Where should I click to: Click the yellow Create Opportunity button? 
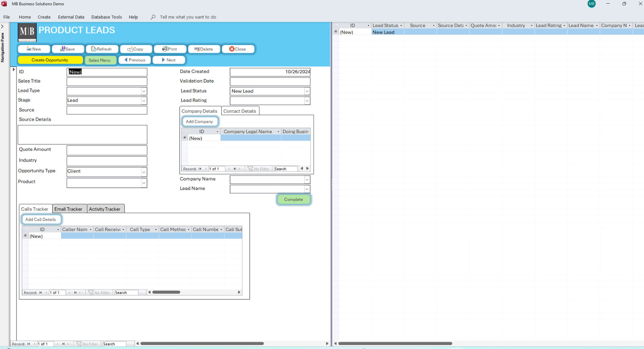pyautogui.click(x=50, y=60)
